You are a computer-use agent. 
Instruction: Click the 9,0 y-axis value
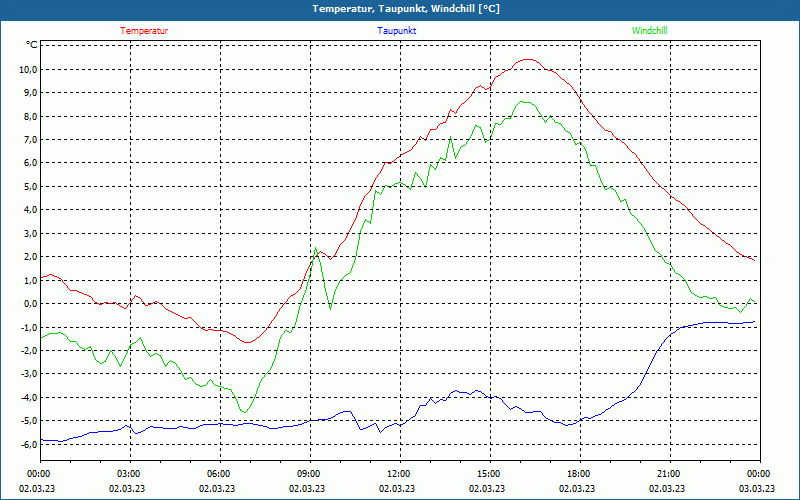pos(30,93)
